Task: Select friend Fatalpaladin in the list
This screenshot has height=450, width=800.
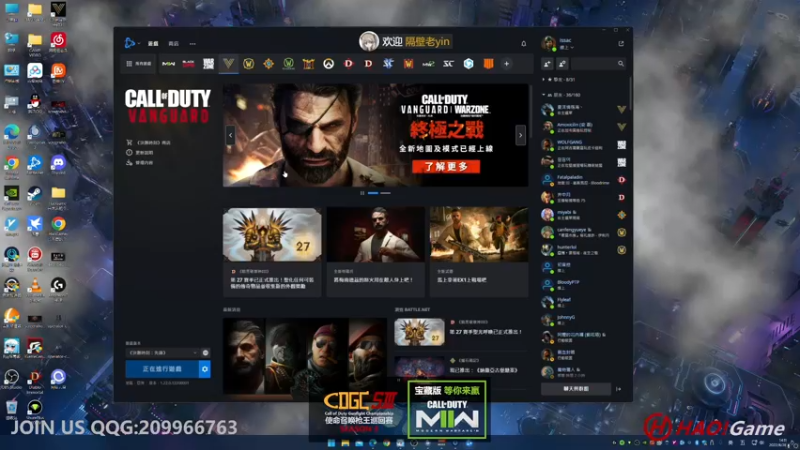Action: (x=584, y=180)
